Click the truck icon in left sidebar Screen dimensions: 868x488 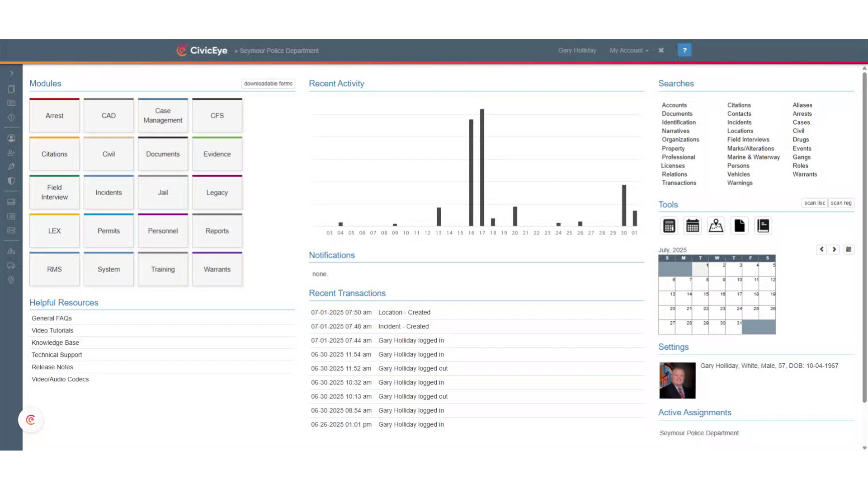tap(11, 266)
